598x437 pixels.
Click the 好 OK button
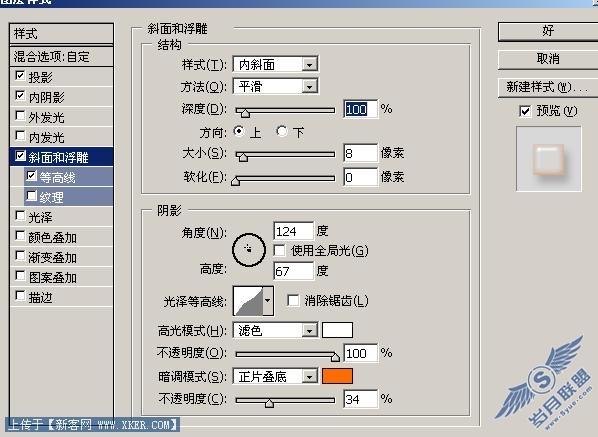click(x=548, y=31)
